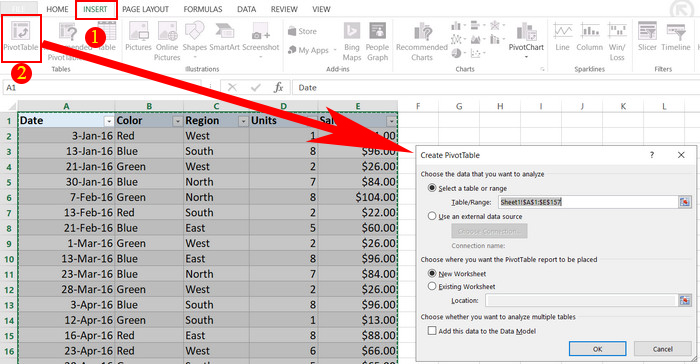This screenshot has height=364, width=700.
Task: Click the Location collapse dialog icon
Action: click(x=684, y=300)
